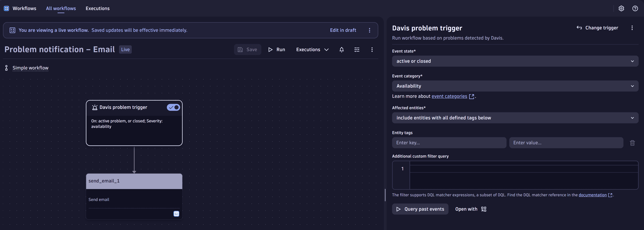644x230 pixels.
Task: Open trigger panel three-dot menu
Action: (x=632, y=28)
